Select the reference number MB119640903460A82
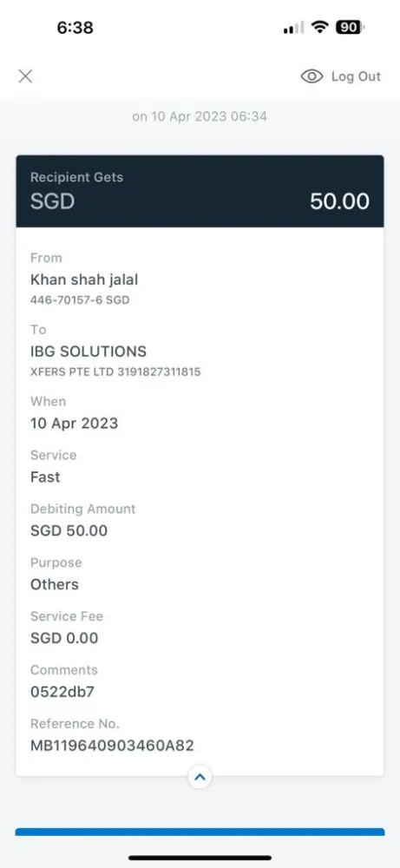Image resolution: width=400 pixels, height=868 pixels. [x=112, y=746]
